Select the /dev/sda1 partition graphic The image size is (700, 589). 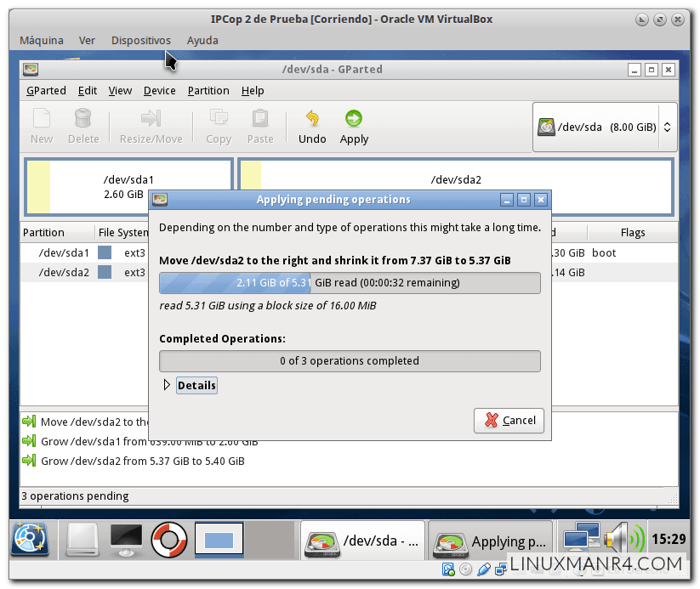click(128, 187)
